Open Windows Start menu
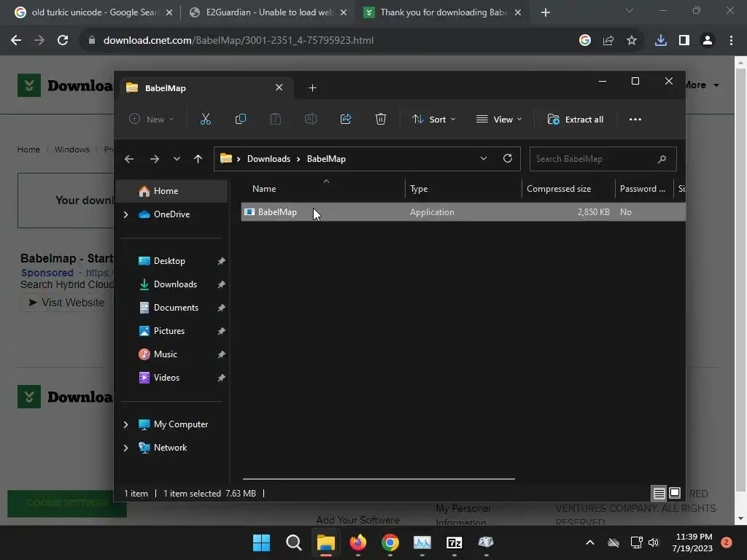 262,542
